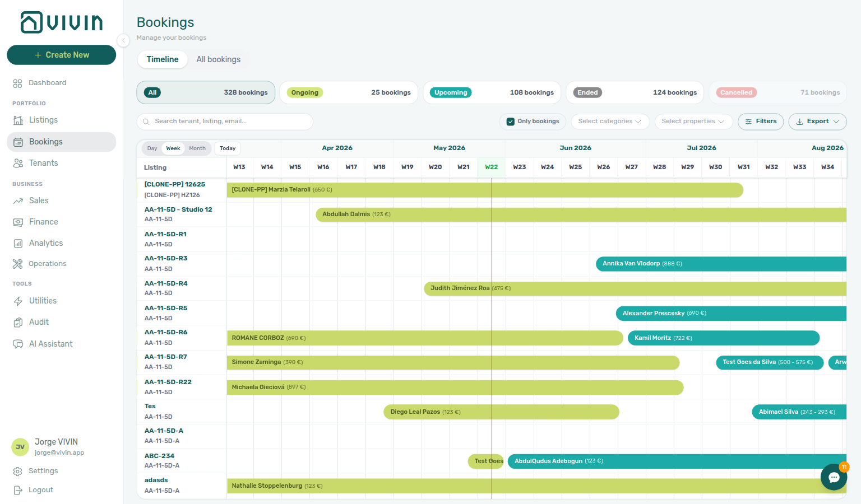Open the Tenants people icon
The width and height of the screenshot is (861, 504).
18,163
